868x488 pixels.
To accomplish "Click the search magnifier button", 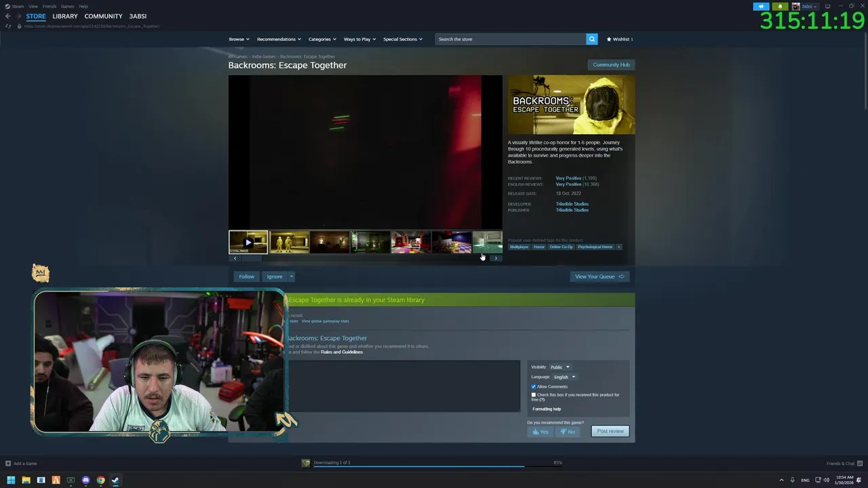I will pyautogui.click(x=592, y=39).
